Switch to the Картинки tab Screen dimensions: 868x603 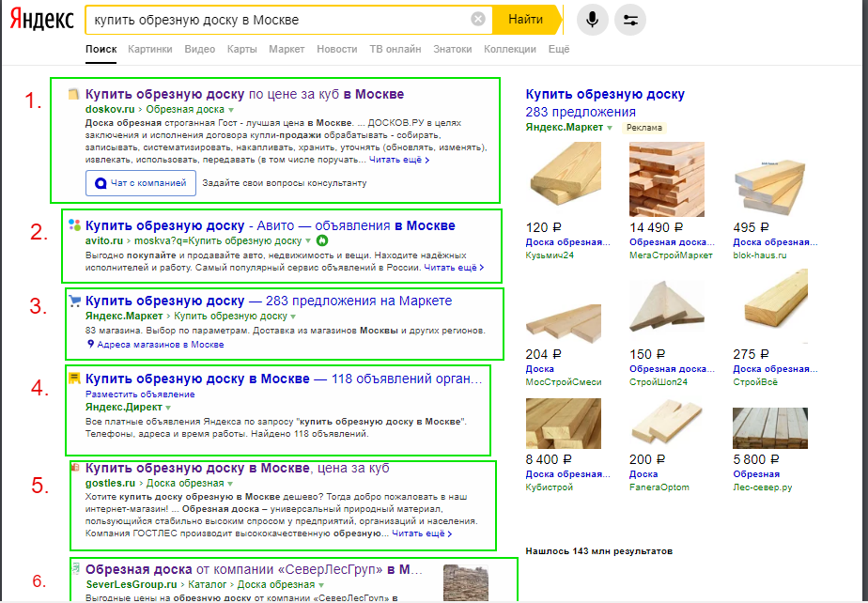150,49
